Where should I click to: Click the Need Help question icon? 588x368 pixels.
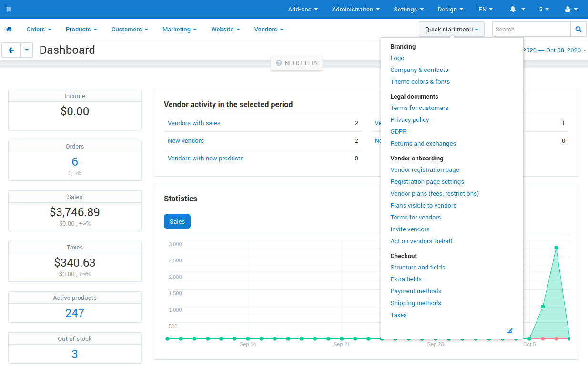279,63
